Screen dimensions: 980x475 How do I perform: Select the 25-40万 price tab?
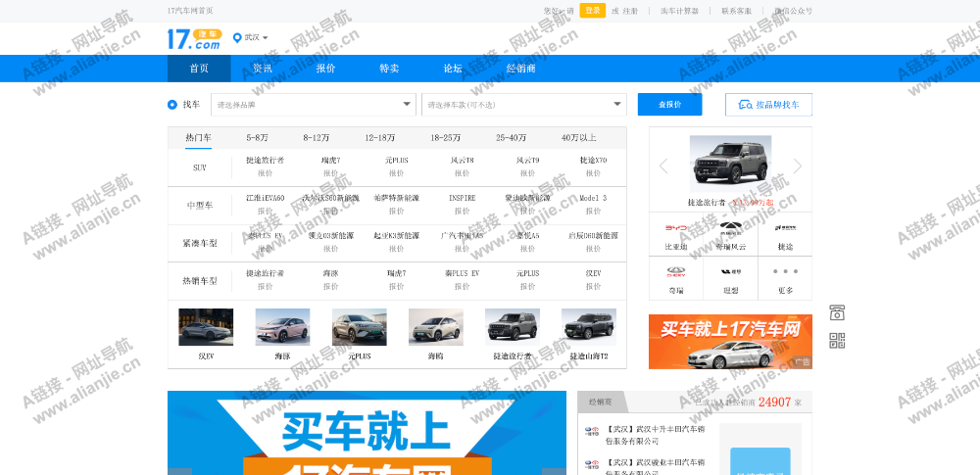click(512, 137)
